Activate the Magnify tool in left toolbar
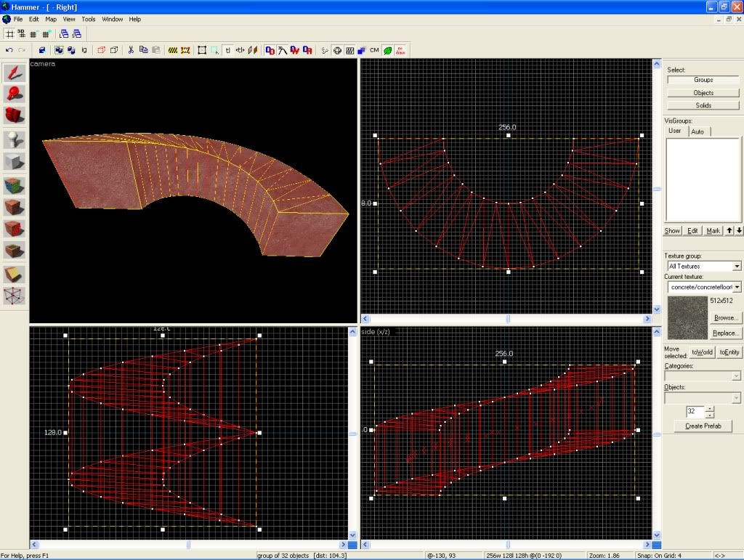This screenshot has height=560, width=744. tap(15, 94)
